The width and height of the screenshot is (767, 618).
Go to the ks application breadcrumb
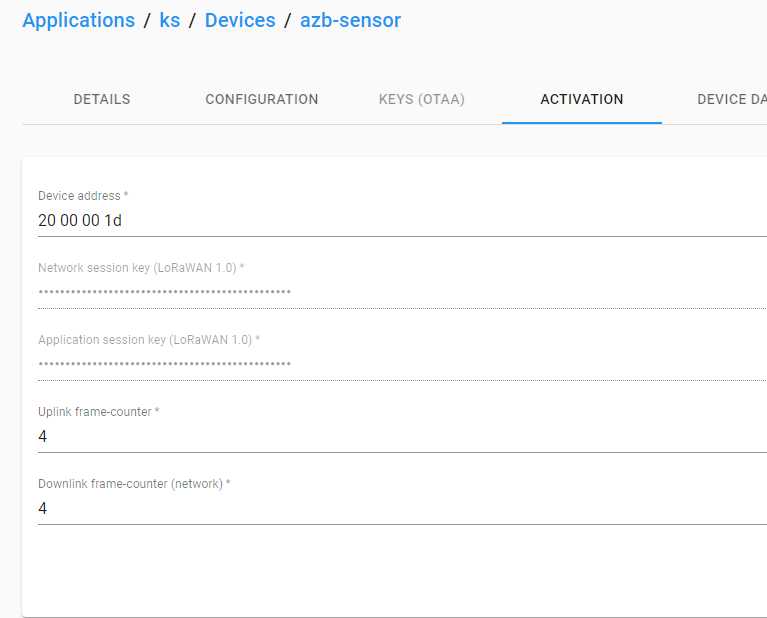pos(170,21)
